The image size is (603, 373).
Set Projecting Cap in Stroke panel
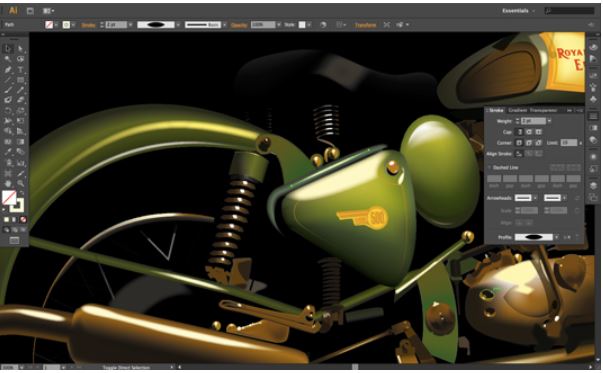(538, 132)
